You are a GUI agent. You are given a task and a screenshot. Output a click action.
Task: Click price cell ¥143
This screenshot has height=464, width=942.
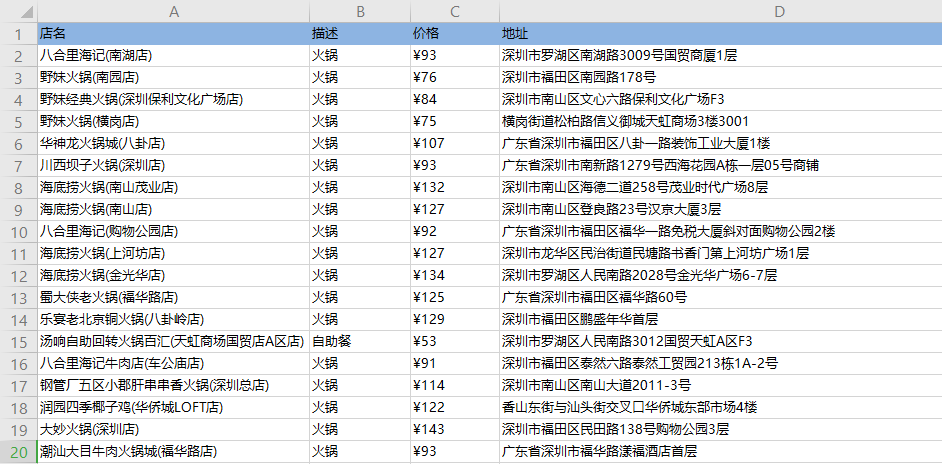click(455, 430)
